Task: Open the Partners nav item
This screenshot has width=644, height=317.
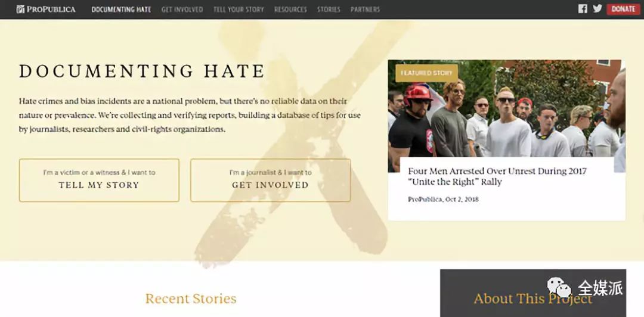Action: point(365,10)
